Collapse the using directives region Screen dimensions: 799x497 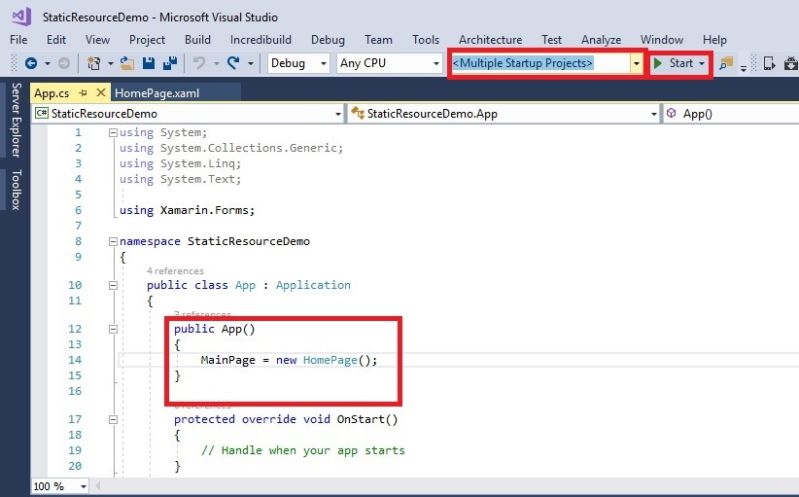[x=113, y=133]
